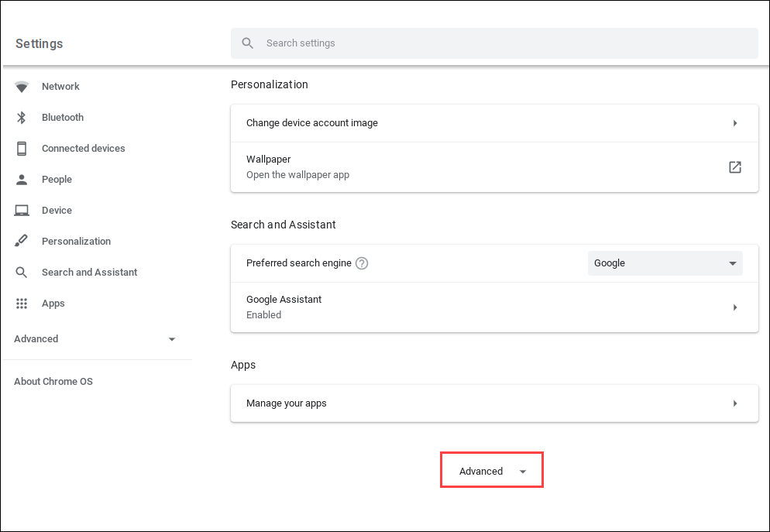
Task: Select the Connected devices phone icon
Action: 22,149
